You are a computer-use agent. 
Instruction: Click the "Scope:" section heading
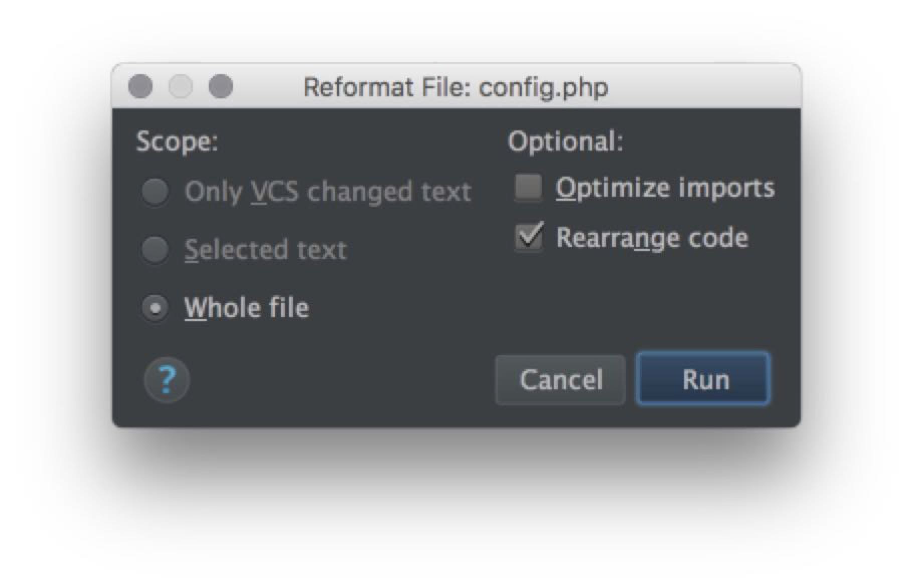tap(177, 141)
